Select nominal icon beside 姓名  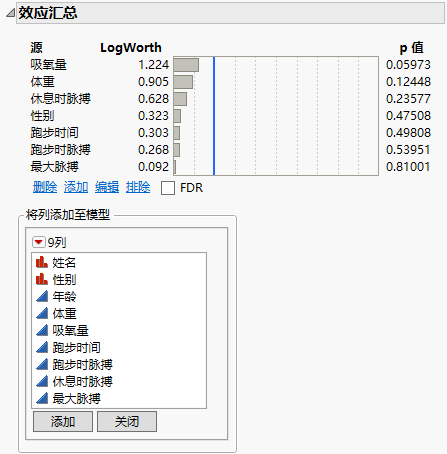click(x=42, y=262)
